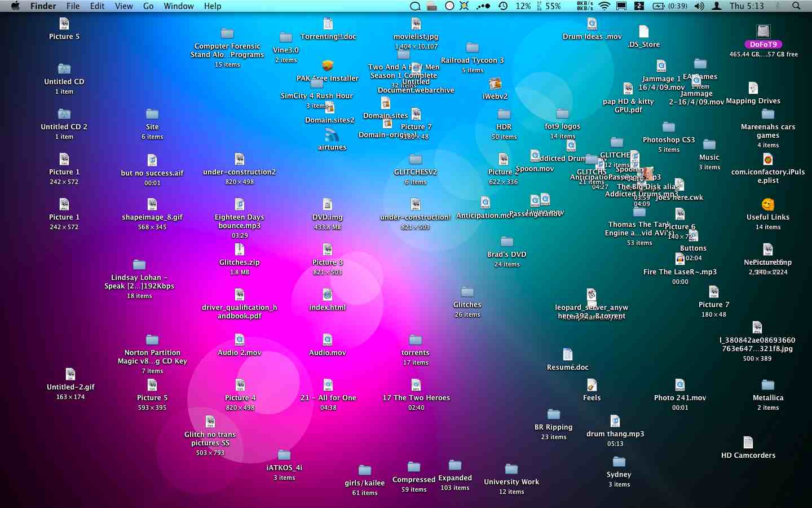Select the Vine3.0 folder icon
812x508 pixels.
pyautogui.click(x=286, y=37)
